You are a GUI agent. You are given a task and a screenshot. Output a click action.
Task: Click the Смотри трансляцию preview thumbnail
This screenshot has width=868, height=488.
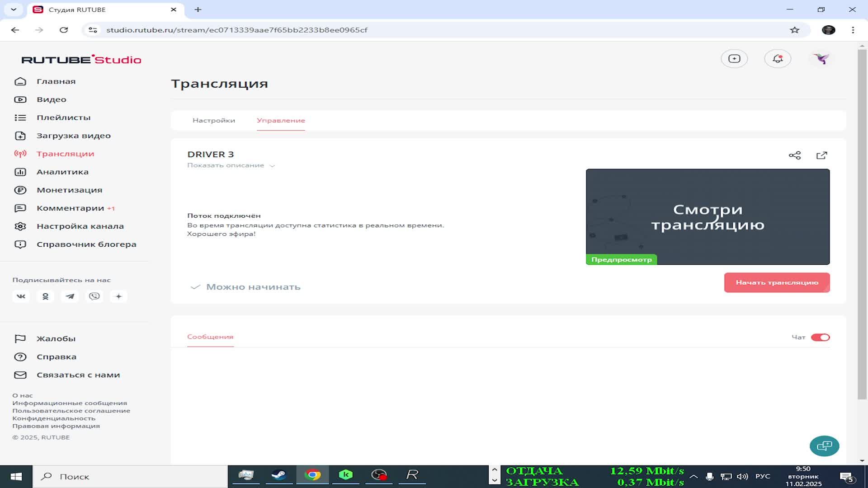click(708, 217)
